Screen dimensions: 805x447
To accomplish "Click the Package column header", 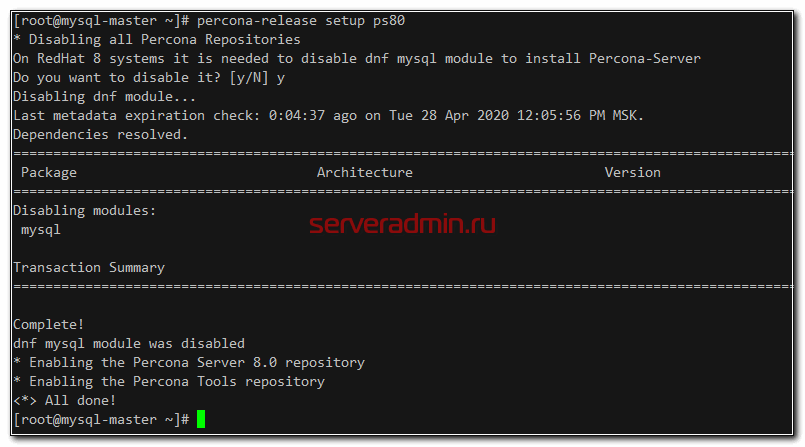I will pos(48,172).
